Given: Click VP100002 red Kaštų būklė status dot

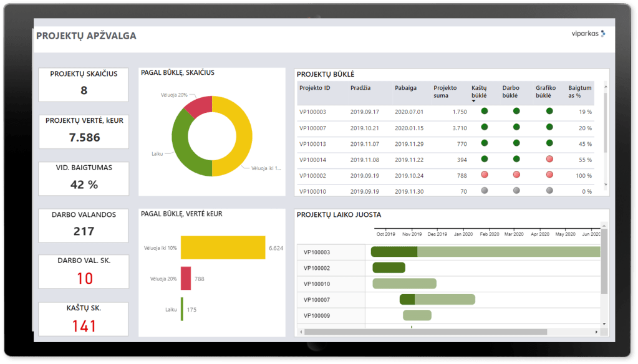Looking at the screenshot, I should [483, 175].
